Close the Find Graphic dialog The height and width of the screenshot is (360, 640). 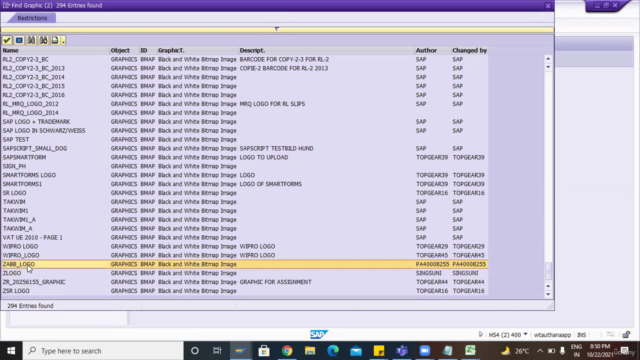click(x=548, y=6)
